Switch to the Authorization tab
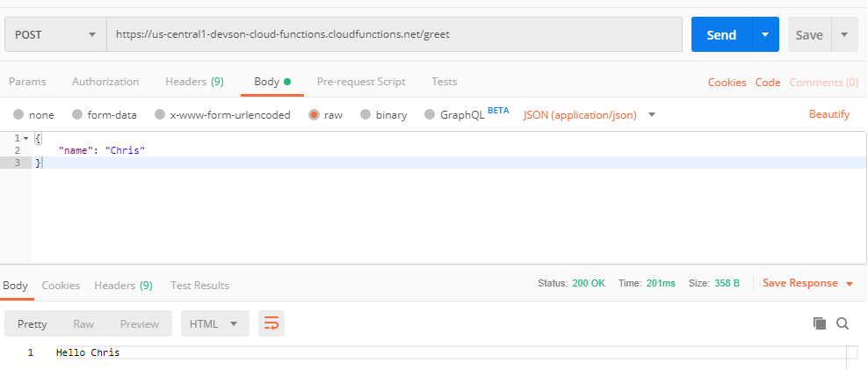Image resolution: width=868 pixels, height=370 pixels. tap(105, 82)
